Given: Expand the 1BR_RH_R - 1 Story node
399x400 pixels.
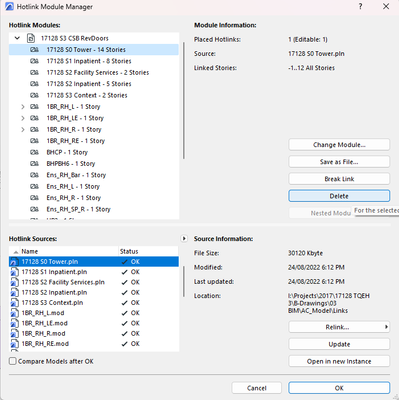Looking at the screenshot, I should [23, 129].
